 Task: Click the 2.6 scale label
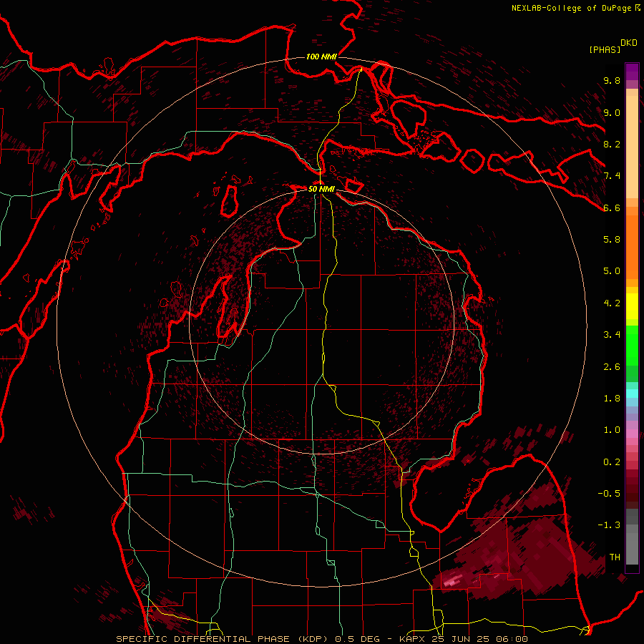coord(612,367)
